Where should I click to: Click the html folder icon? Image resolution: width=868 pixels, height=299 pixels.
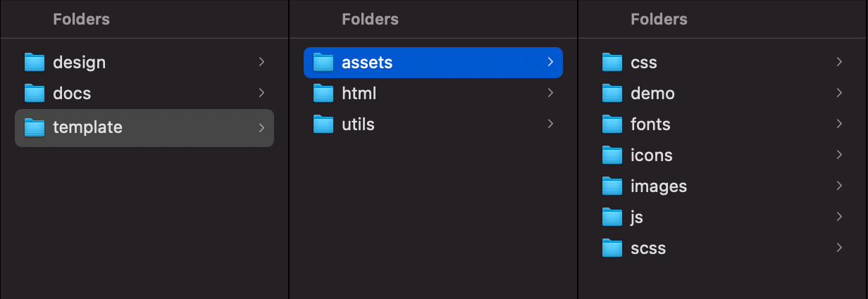pyautogui.click(x=323, y=94)
